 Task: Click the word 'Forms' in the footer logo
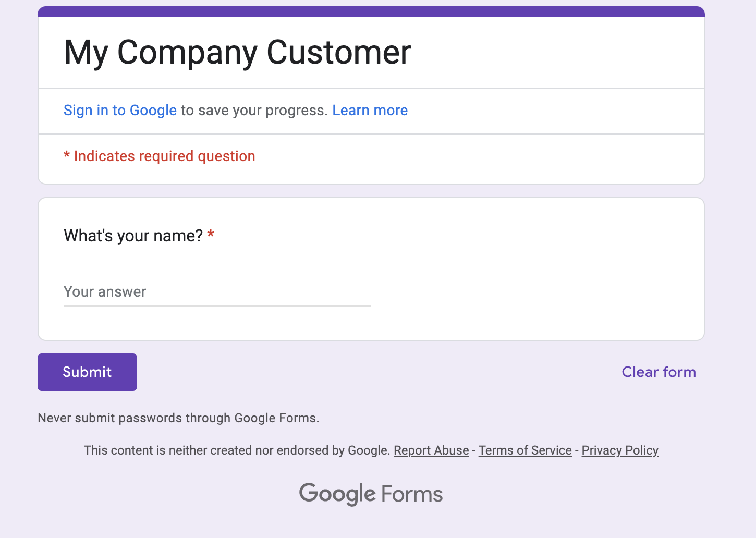(412, 494)
